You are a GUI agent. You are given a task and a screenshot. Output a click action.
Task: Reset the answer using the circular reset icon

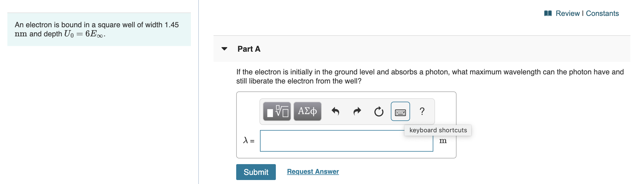point(379,111)
